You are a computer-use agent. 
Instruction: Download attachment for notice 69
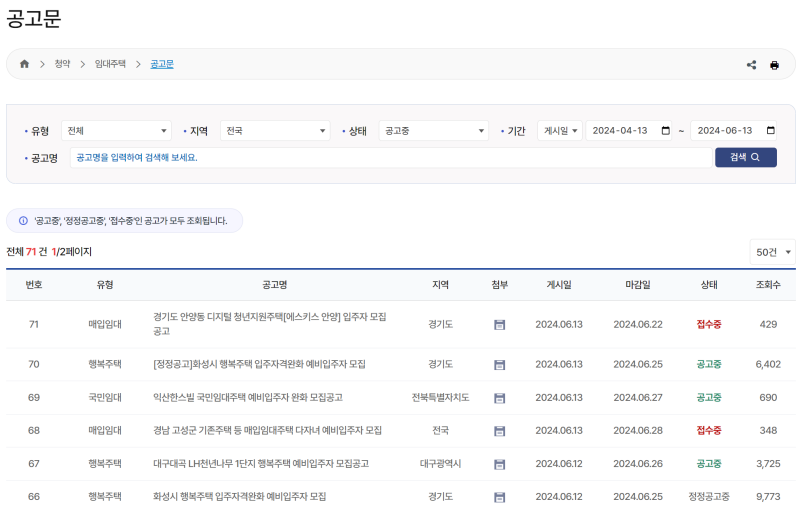pos(499,398)
